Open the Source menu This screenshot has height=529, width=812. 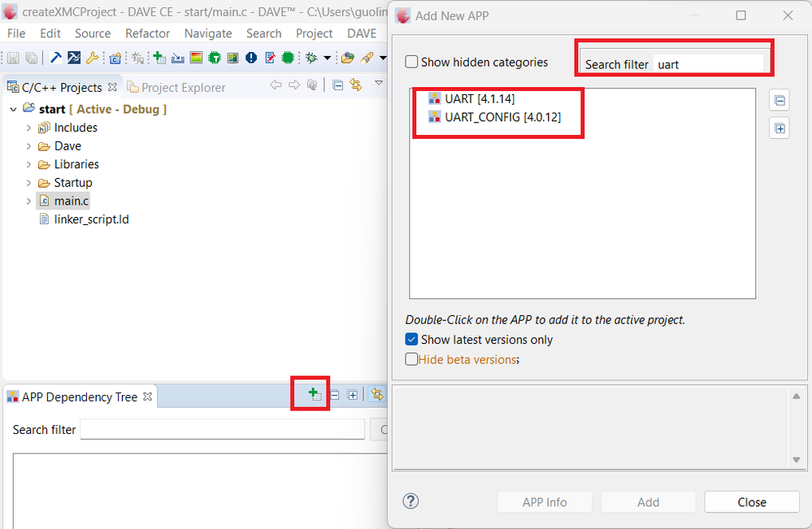pos(93,33)
